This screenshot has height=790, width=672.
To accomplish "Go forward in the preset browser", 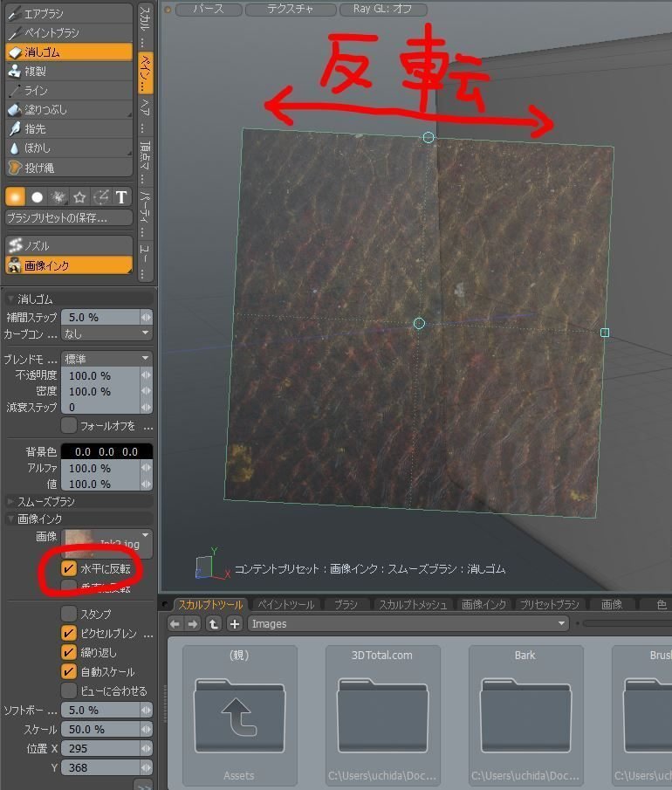I will click(x=192, y=624).
